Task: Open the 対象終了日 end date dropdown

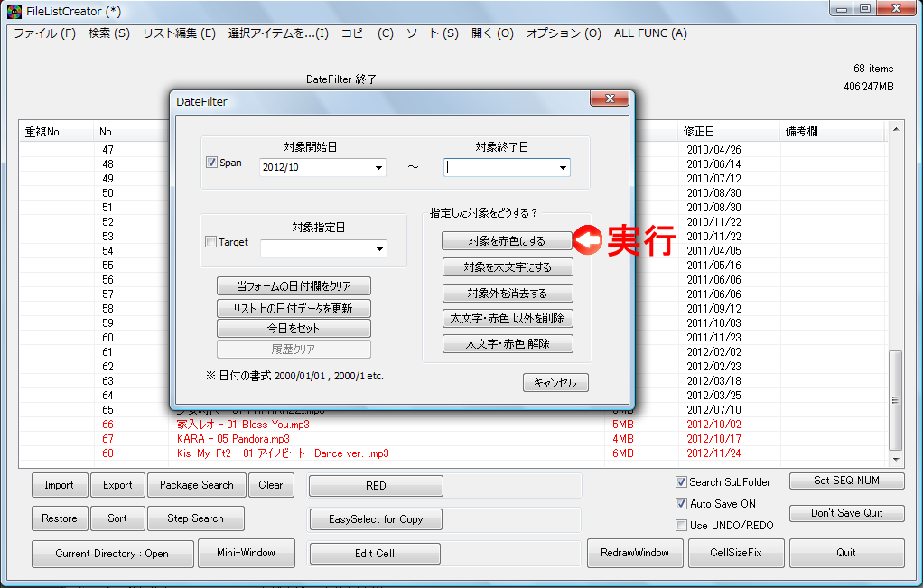Action: pos(564,167)
